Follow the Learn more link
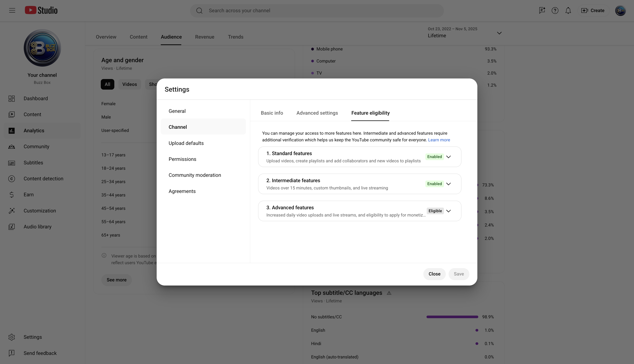 439,140
